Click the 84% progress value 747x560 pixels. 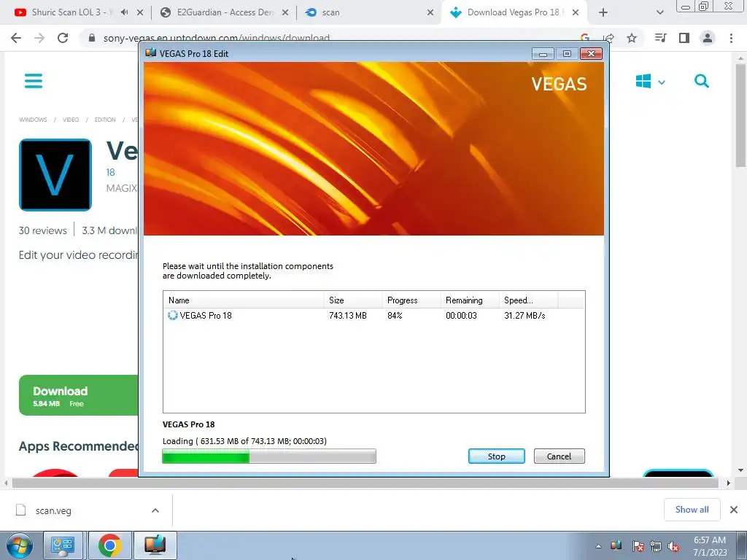coord(395,315)
